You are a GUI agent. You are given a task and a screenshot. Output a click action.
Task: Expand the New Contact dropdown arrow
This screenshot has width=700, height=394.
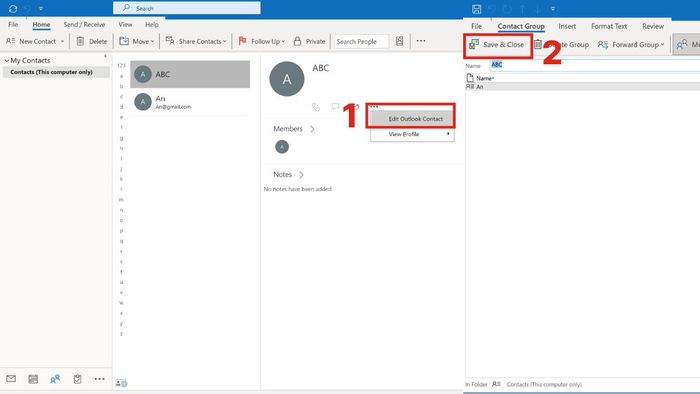tap(62, 41)
